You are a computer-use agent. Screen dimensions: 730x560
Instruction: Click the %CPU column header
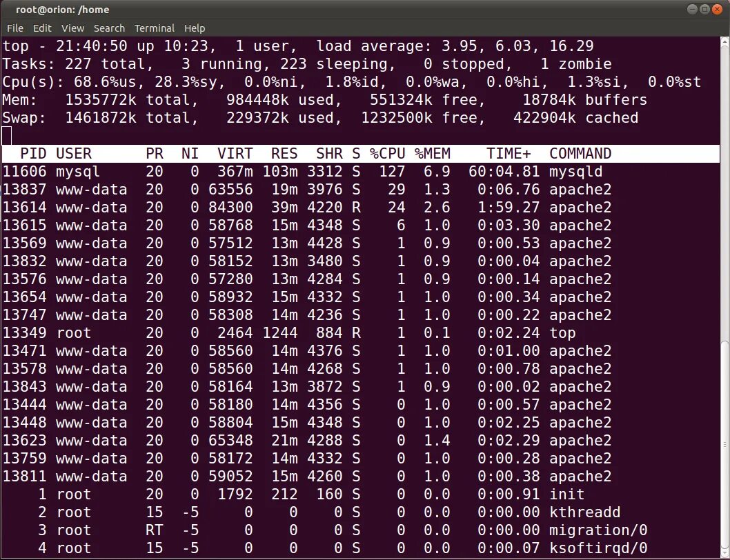point(387,154)
